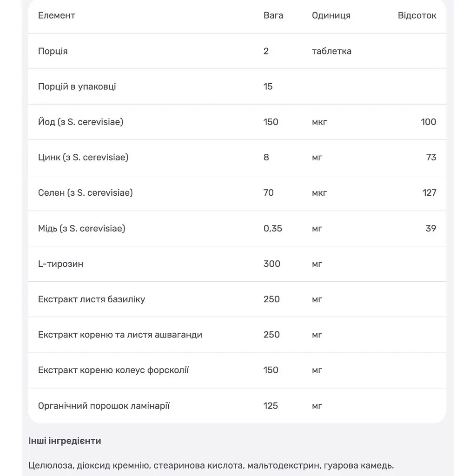Click the 127 percent value for Селен

[x=429, y=193]
